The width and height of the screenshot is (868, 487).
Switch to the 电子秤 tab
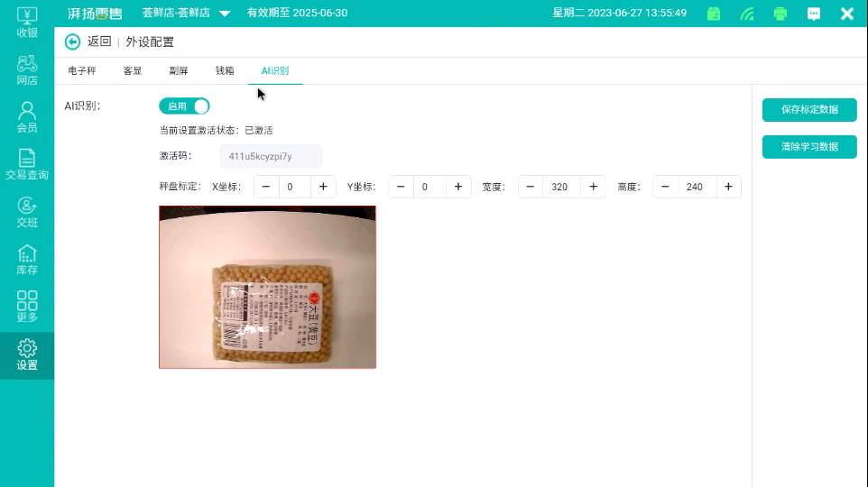82,70
